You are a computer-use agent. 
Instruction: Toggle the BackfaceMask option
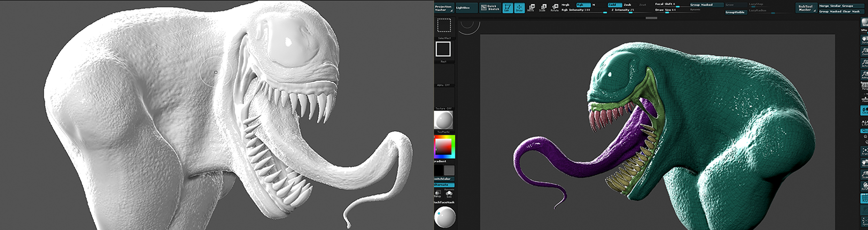pos(444,202)
